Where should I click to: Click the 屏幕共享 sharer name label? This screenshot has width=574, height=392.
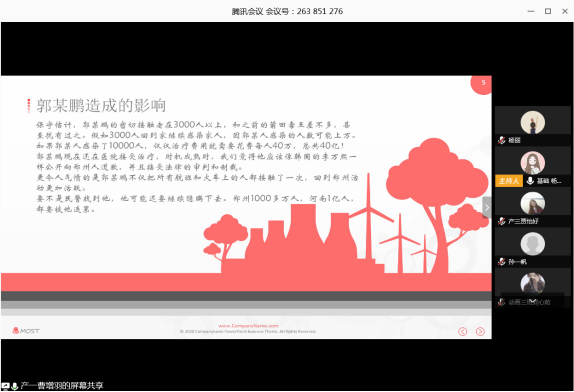[62, 385]
